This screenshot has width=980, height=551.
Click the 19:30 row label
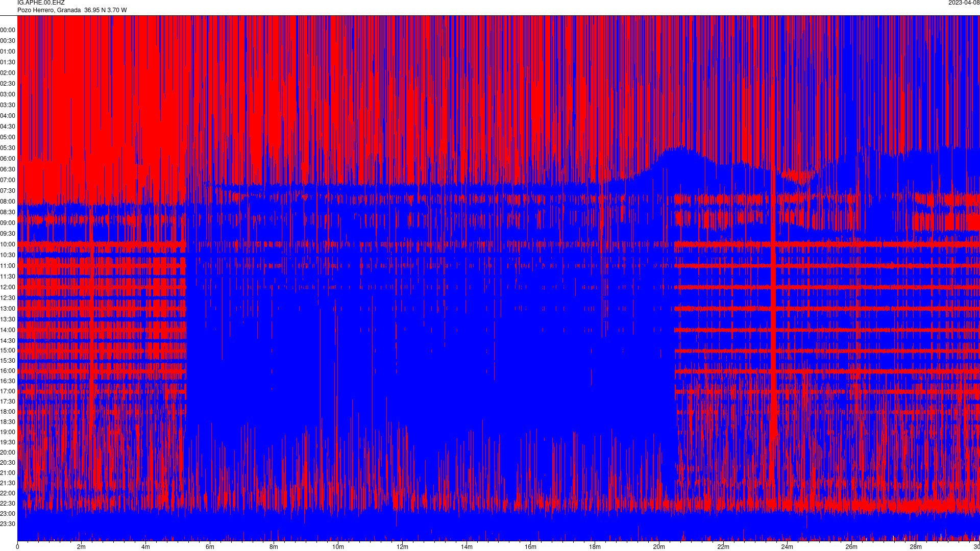click(8, 442)
